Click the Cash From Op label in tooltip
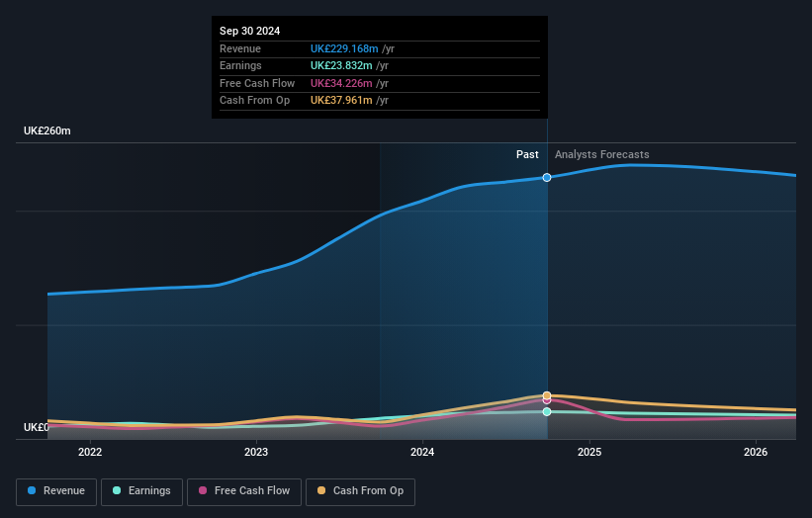The width and height of the screenshot is (812, 518). point(254,101)
